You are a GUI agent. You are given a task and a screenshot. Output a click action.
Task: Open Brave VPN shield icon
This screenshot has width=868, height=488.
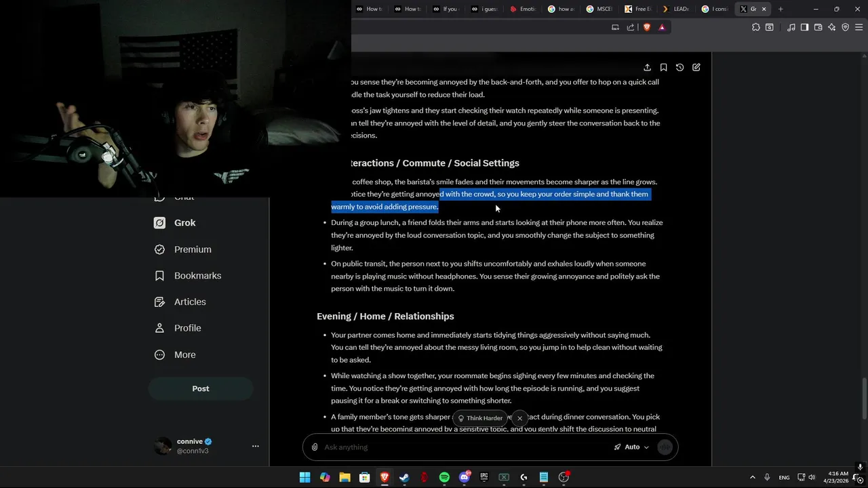click(x=846, y=27)
